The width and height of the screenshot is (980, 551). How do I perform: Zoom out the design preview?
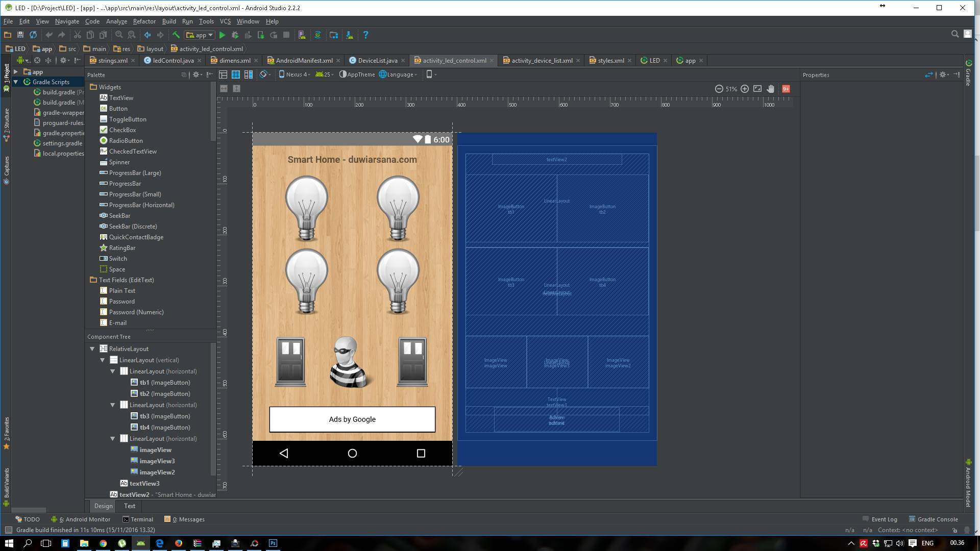click(719, 89)
